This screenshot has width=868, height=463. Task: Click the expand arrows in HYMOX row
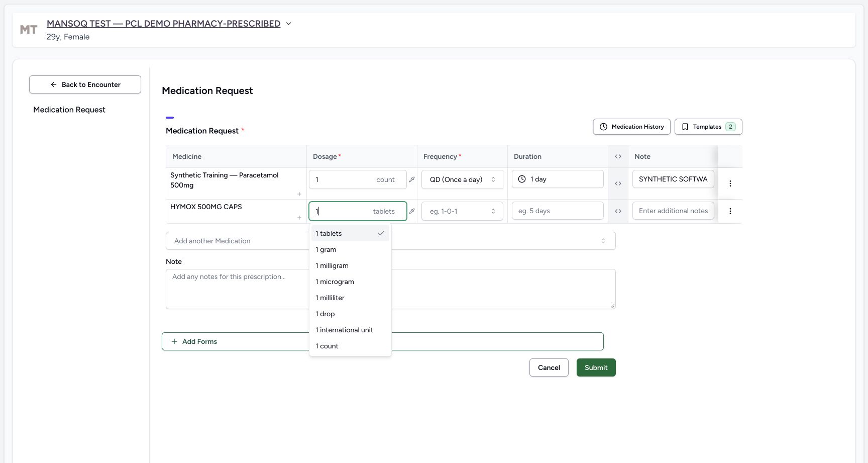[x=618, y=211]
